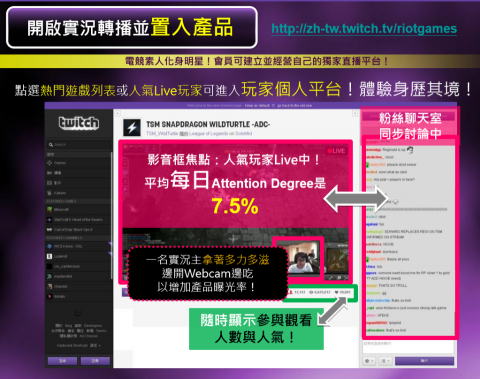The width and height of the screenshot is (480, 379).
Task: Click the purple chat send button
Action: (x=424, y=361)
